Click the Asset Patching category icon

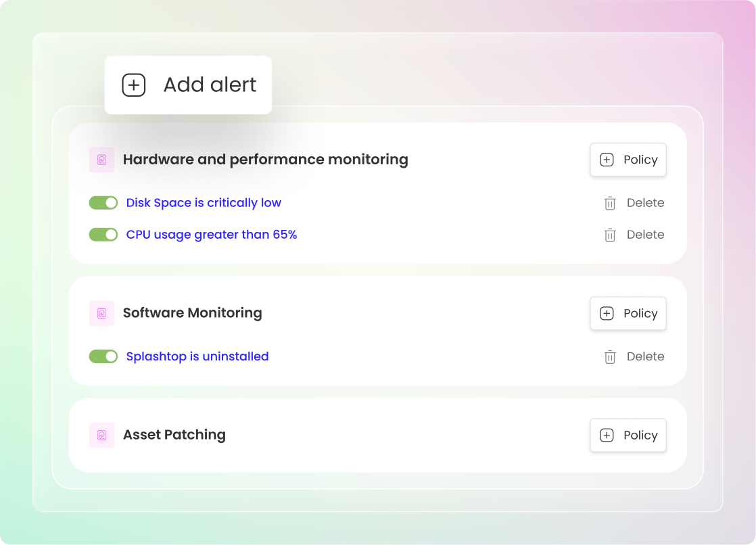click(x=101, y=435)
